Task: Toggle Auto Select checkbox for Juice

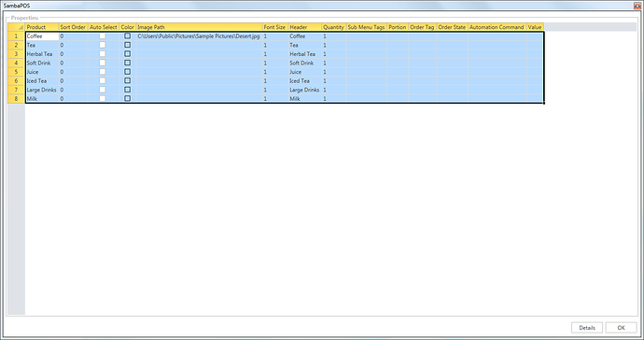Action: click(103, 72)
